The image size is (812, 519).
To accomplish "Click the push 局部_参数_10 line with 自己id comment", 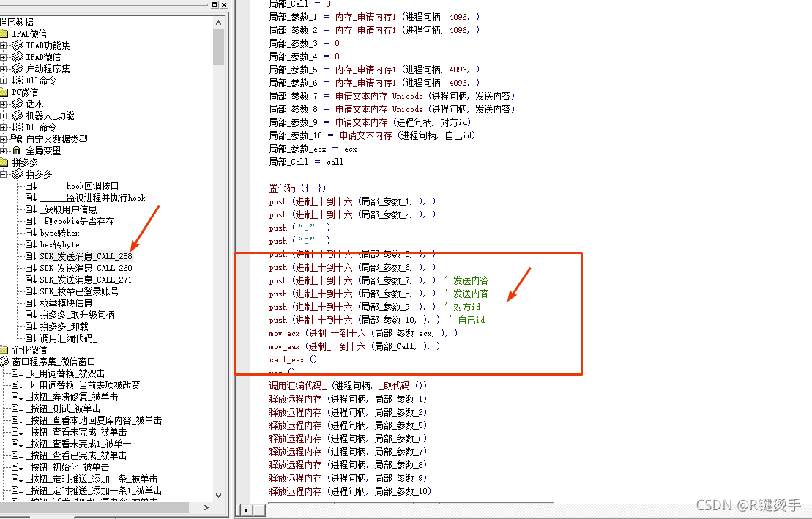I will (377, 320).
